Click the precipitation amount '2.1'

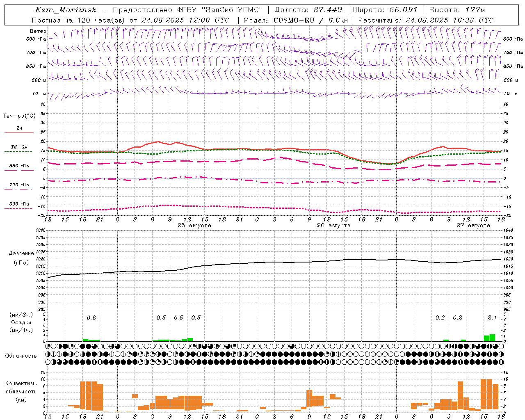(x=492, y=317)
